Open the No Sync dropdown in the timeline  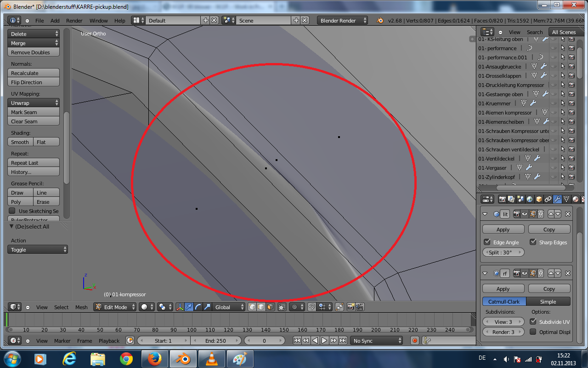coord(377,340)
